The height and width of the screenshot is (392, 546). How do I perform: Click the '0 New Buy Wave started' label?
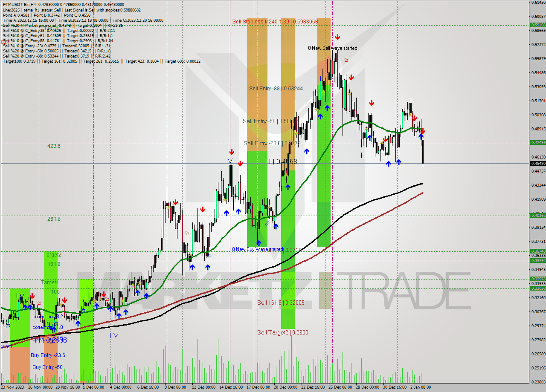point(257,249)
